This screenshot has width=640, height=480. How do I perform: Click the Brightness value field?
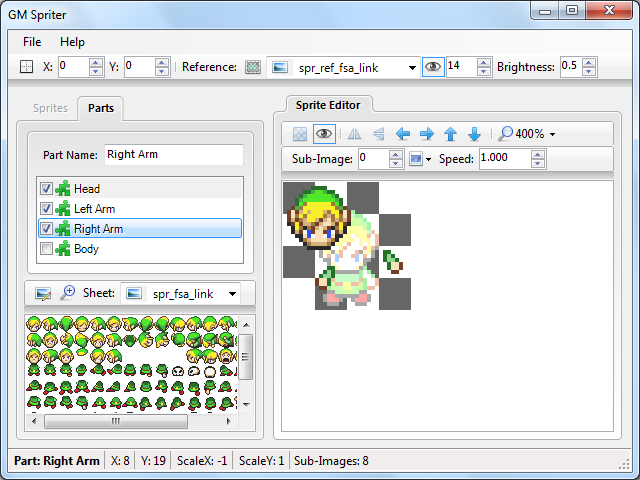coord(571,67)
